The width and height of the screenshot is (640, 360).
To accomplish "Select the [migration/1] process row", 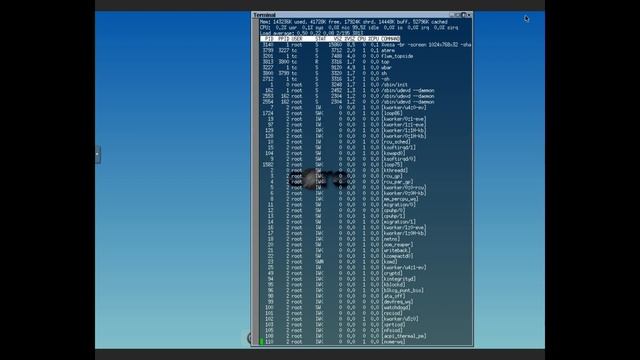I will click(x=365, y=222).
